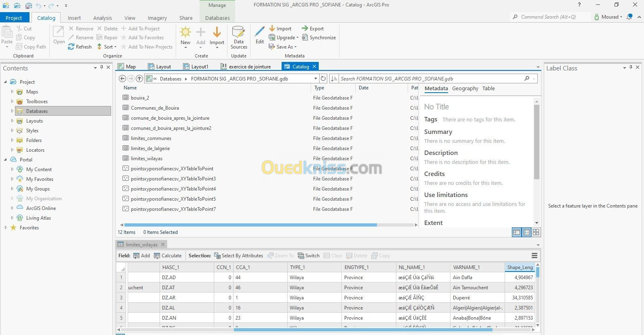
Task: Click the catalog list horizontal scrollbar
Action: [x=250, y=225]
